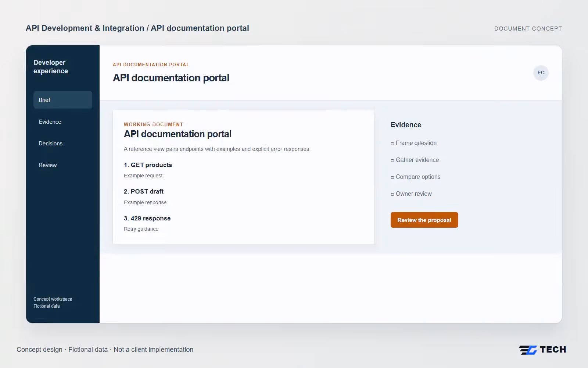Click the Evidence panel heading

click(x=406, y=125)
